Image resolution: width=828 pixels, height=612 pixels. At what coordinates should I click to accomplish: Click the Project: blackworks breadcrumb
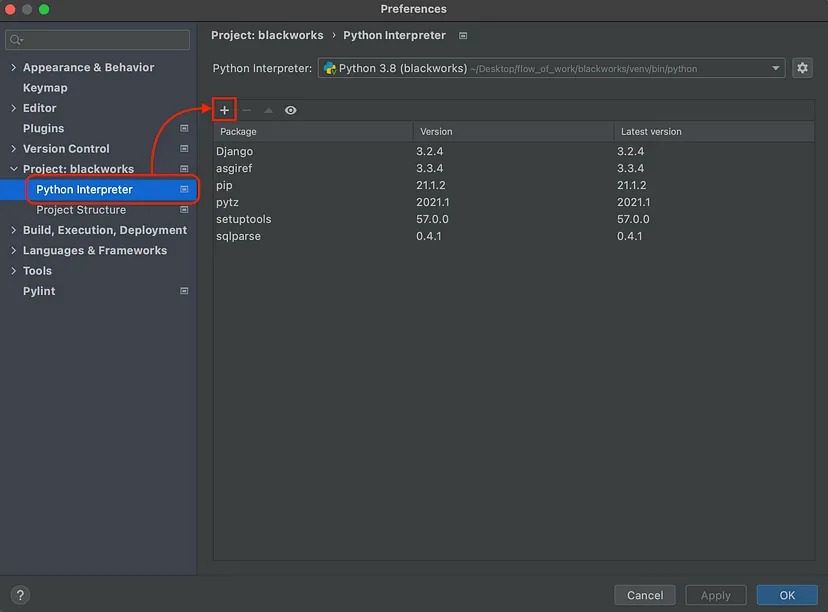pyautogui.click(x=267, y=35)
